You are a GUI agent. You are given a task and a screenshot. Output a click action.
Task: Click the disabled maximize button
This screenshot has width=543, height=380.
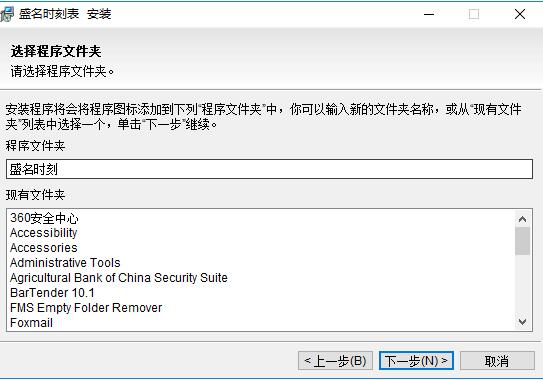[x=474, y=14]
